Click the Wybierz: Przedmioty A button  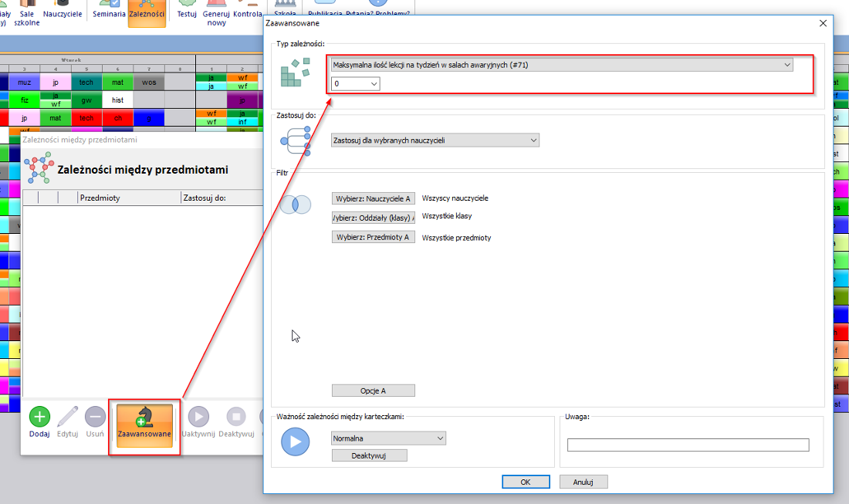[374, 237]
